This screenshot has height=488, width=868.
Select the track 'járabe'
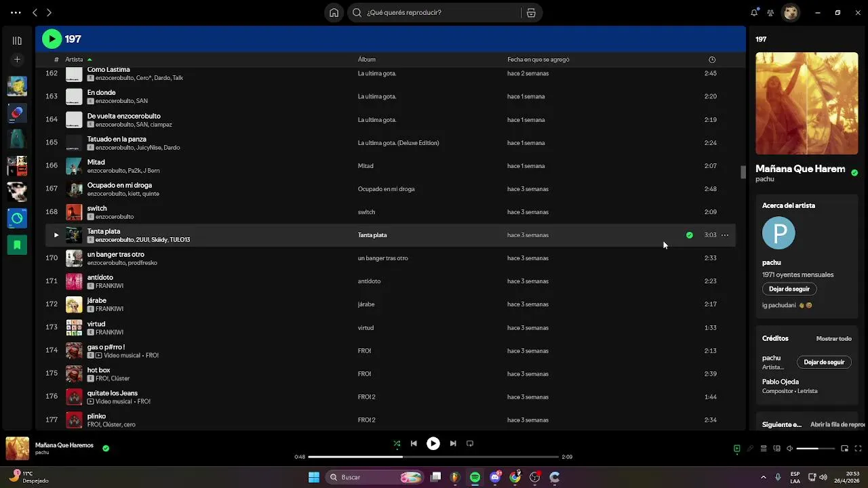(97, 300)
